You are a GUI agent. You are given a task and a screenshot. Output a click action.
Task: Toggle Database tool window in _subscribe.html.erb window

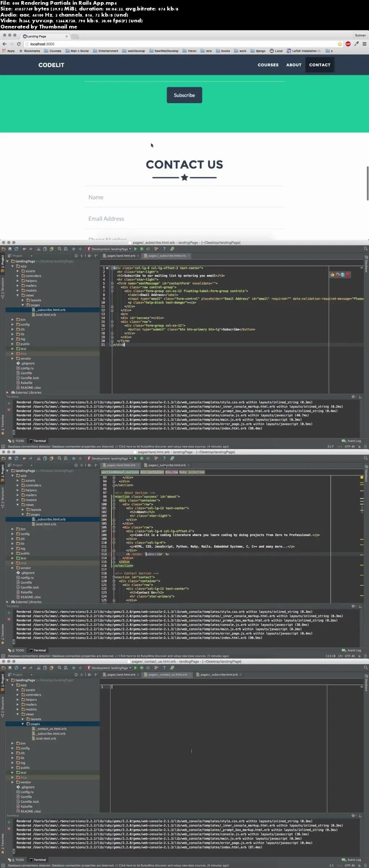pyautogui.click(x=366, y=264)
